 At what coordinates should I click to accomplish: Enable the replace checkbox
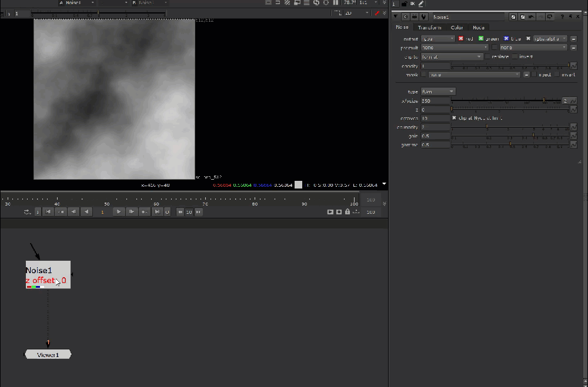pos(487,56)
